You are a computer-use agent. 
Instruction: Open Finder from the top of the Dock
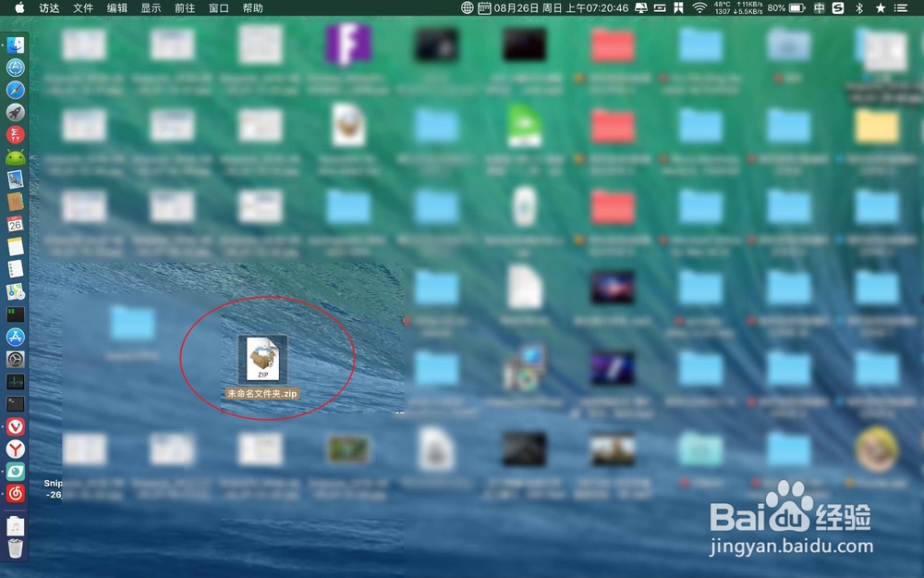(x=15, y=43)
